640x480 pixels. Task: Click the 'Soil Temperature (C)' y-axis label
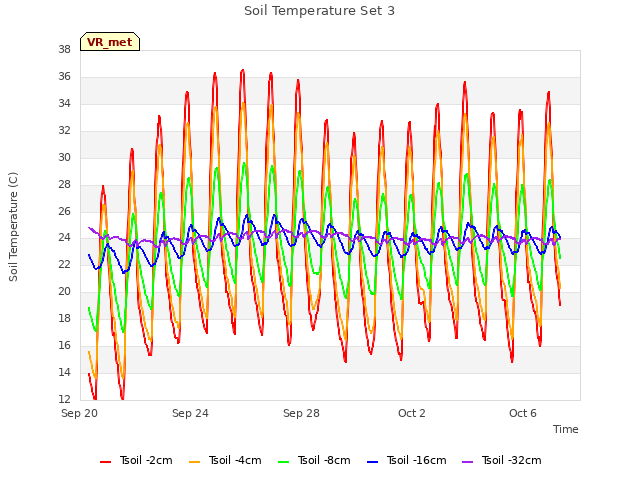pyautogui.click(x=13, y=227)
